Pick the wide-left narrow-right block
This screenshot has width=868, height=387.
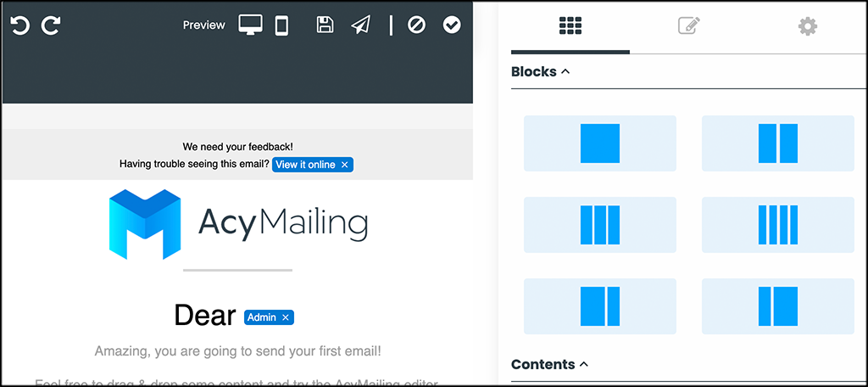(x=600, y=306)
